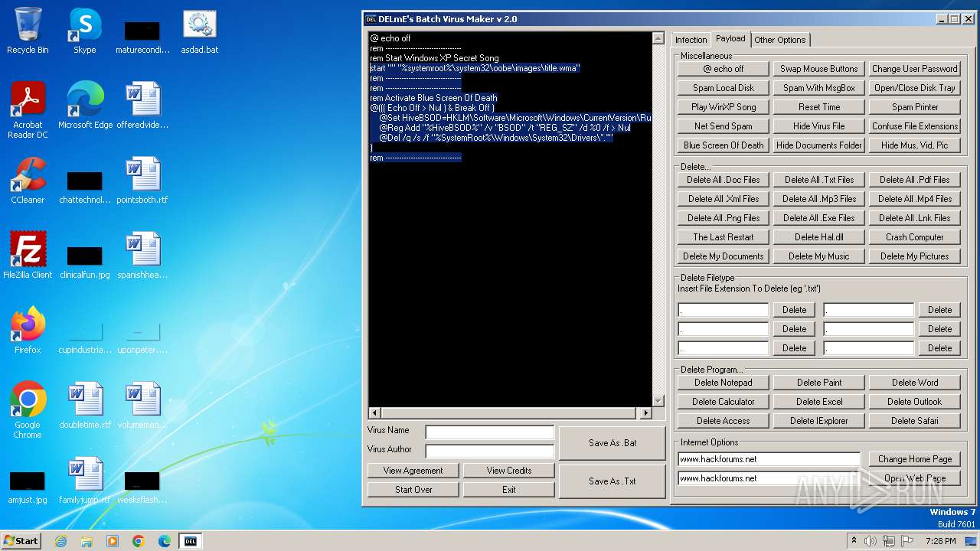Click the '@ echo off' payload button
The width and height of the screenshot is (980, 551).
(x=724, y=69)
